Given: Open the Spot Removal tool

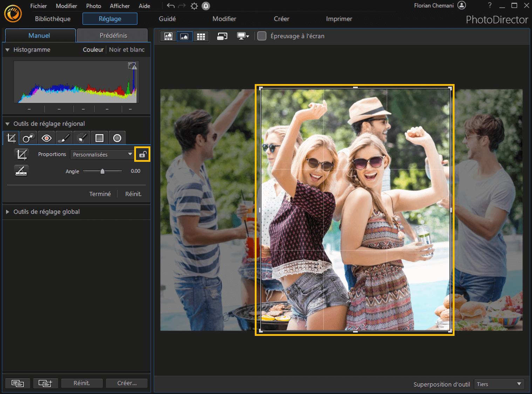Looking at the screenshot, I should point(28,138).
